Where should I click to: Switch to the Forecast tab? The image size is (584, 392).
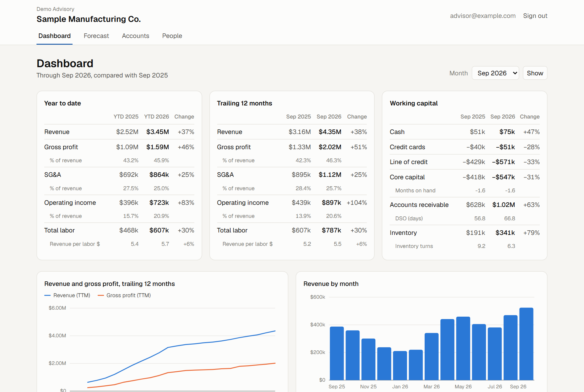[96, 36]
